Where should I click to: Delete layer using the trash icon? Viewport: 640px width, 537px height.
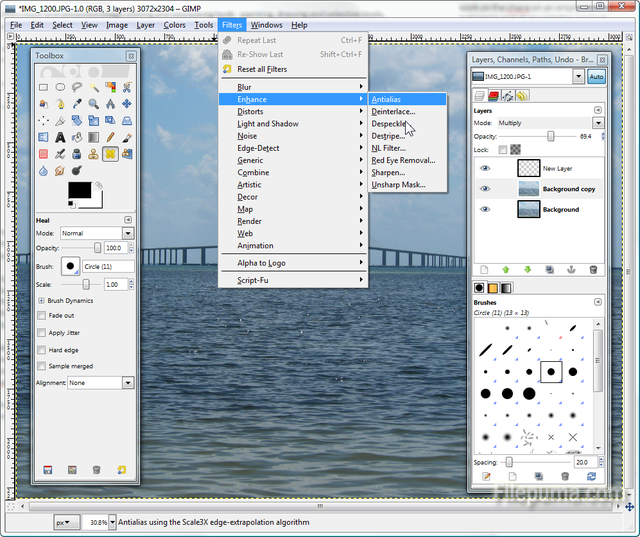(593, 269)
